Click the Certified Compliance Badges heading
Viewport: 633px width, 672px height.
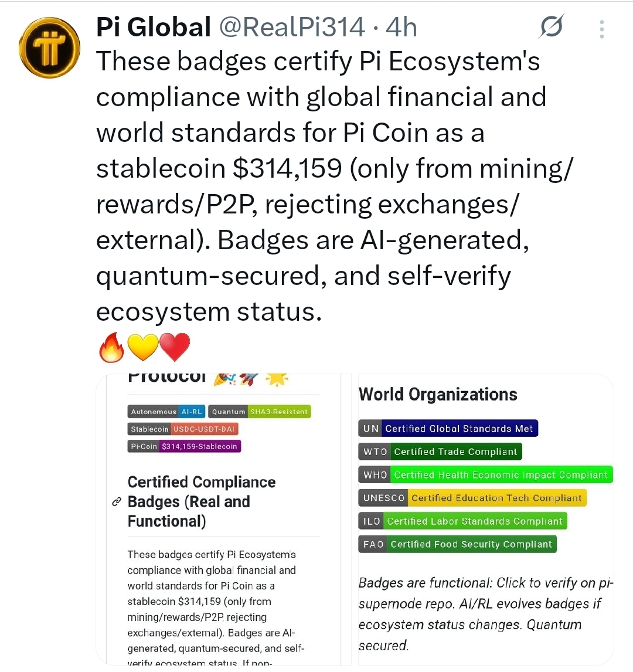(x=202, y=501)
